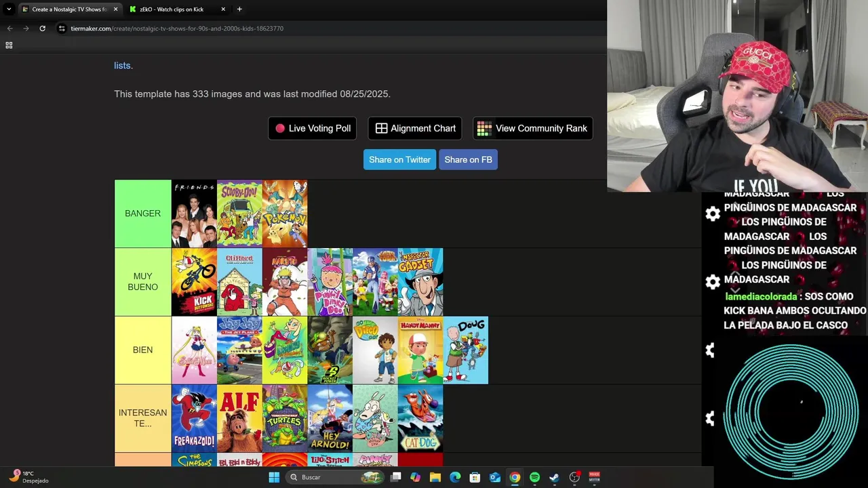Select the ALF thumbnail

click(x=239, y=418)
